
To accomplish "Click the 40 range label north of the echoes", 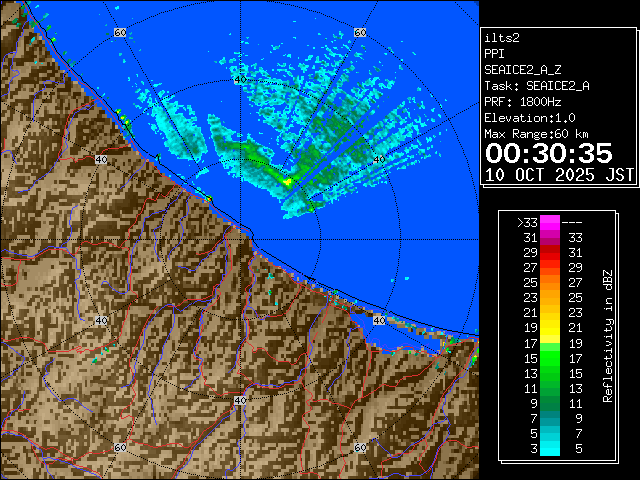I will [x=239, y=79].
